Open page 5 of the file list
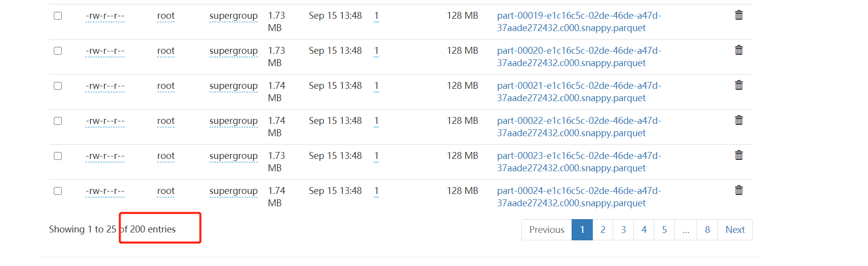868x266 pixels. click(664, 229)
